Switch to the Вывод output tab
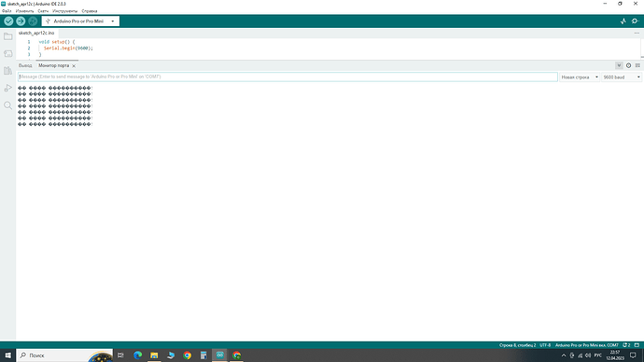This screenshot has height=362, width=644. point(25,65)
